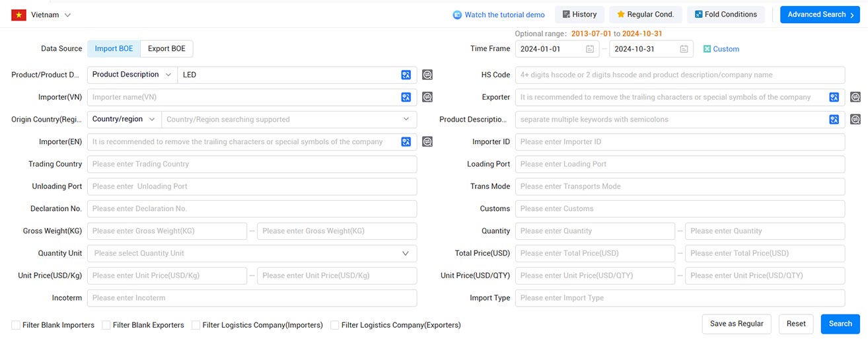Image resolution: width=868 pixels, height=339 pixels.
Task: Check Filter Blank Exporters option
Action: [x=106, y=325]
